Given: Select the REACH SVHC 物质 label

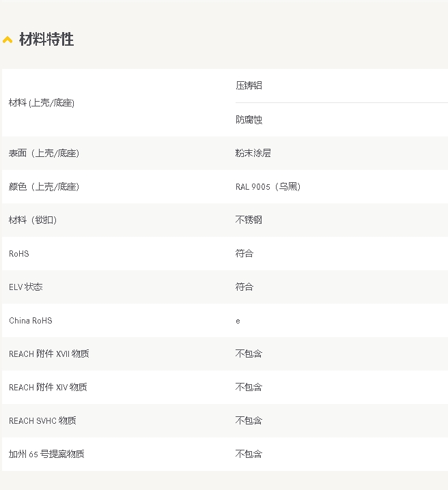Looking at the screenshot, I should point(42,420).
